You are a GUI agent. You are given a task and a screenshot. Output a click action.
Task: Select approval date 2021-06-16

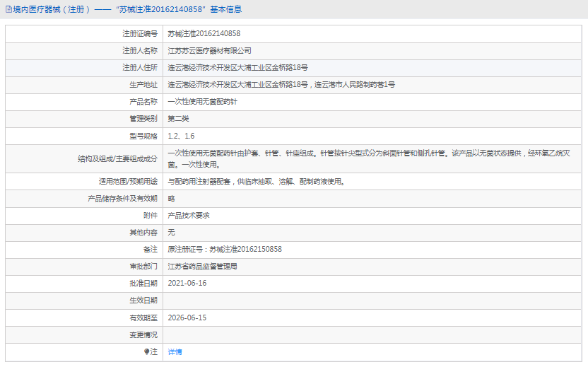tap(187, 284)
